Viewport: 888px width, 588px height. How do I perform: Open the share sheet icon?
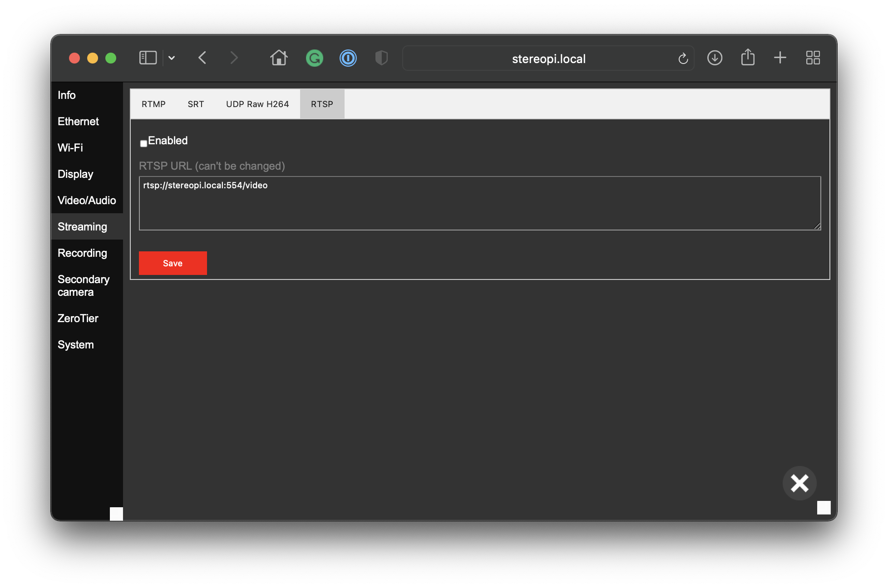click(748, 58)
